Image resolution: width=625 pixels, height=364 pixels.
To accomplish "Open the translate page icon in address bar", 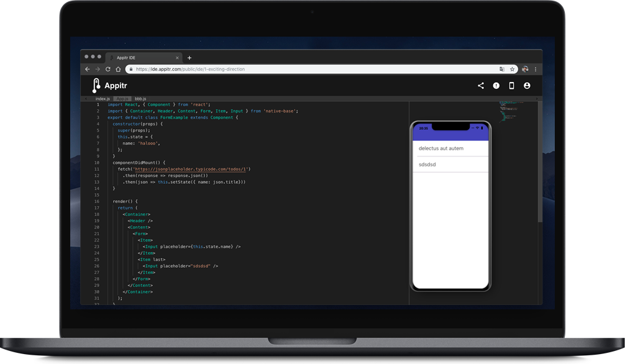I will coord(502,69).
